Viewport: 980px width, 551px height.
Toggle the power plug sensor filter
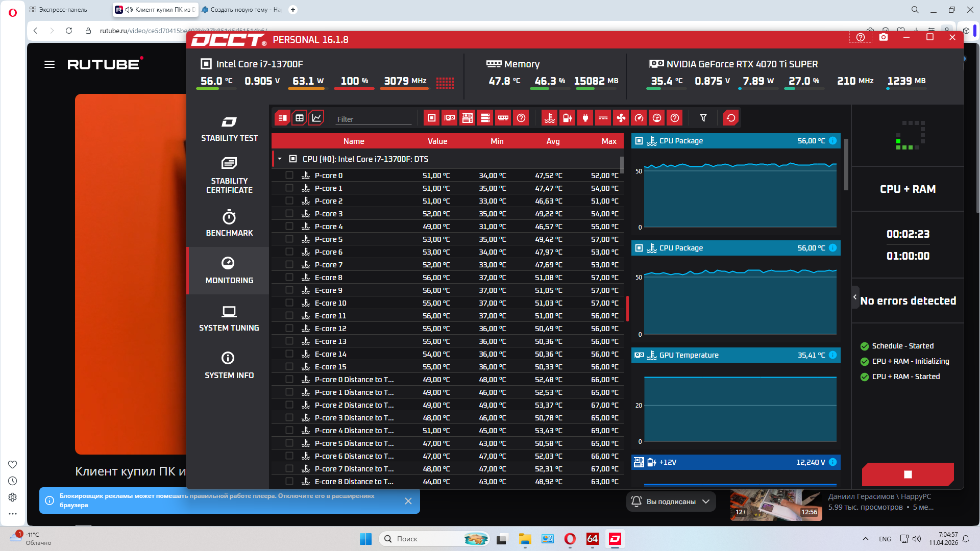(585, 118)
